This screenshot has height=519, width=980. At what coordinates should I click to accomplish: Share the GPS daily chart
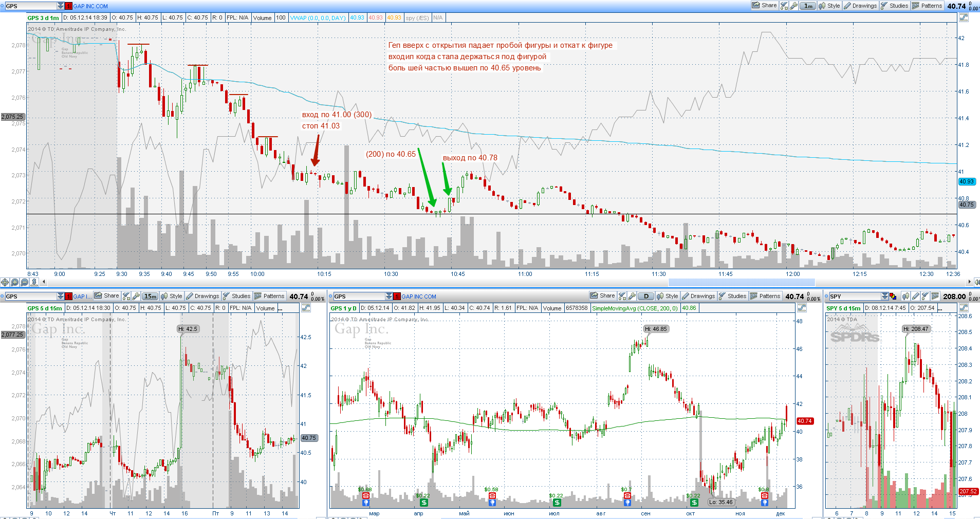pos(602,296)
